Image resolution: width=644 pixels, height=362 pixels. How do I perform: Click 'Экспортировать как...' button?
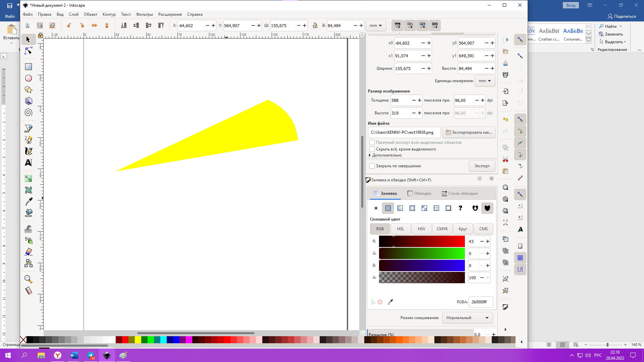pyautogui.click(x=469, y=132)
